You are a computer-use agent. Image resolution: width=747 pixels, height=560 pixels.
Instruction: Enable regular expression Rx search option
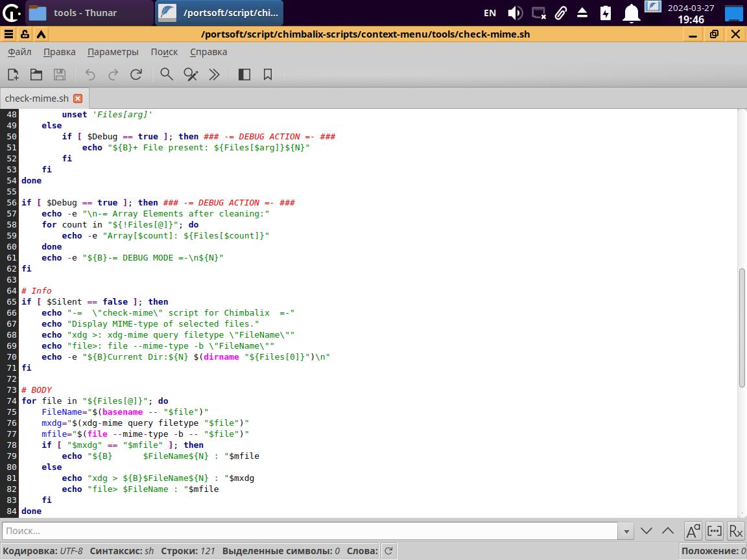click(x=735, y=531)
